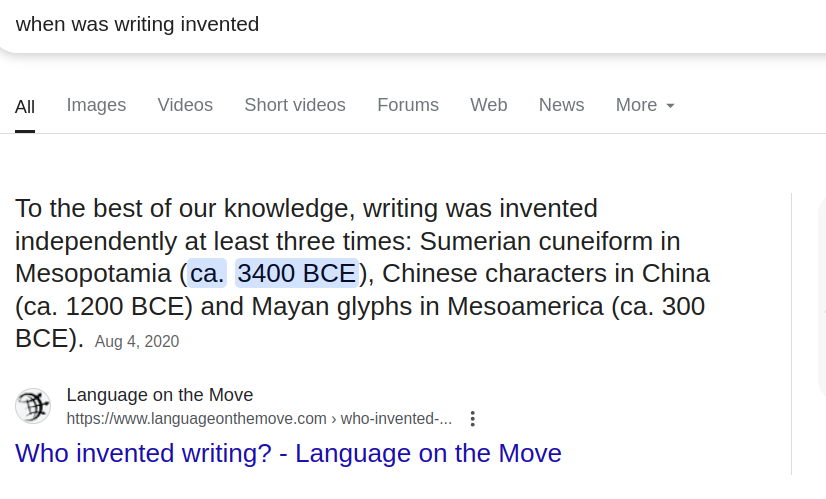
Task: Click in the search query text field
Action: [x=411, y=24]
